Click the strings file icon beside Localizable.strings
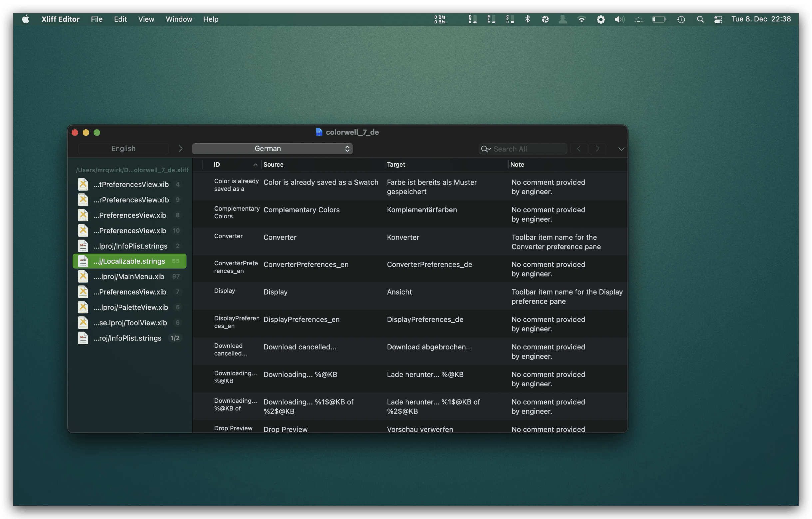 point(83,261)
